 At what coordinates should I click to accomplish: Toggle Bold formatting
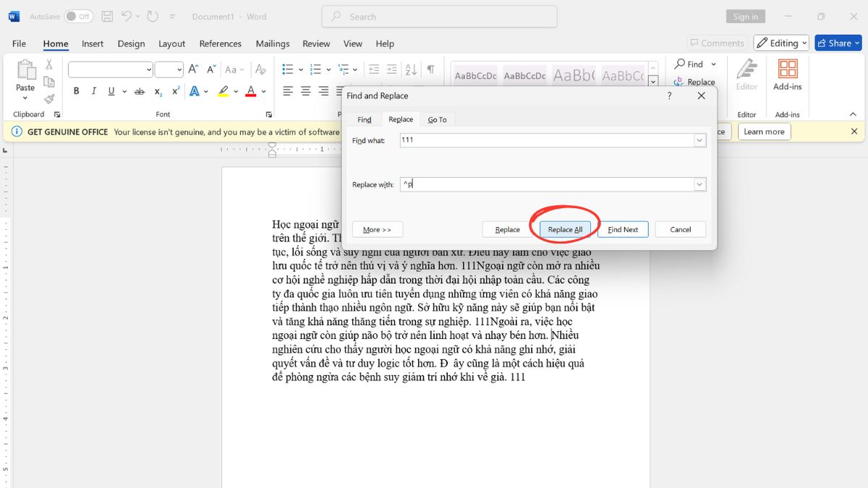coord(76,91)
